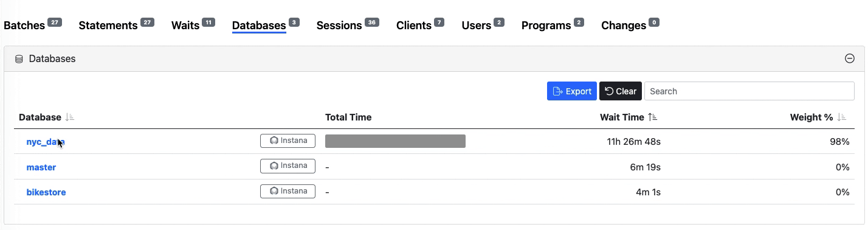Open the bikestore database link
Viewport: 868px width, 230px height.
(46, 192)
